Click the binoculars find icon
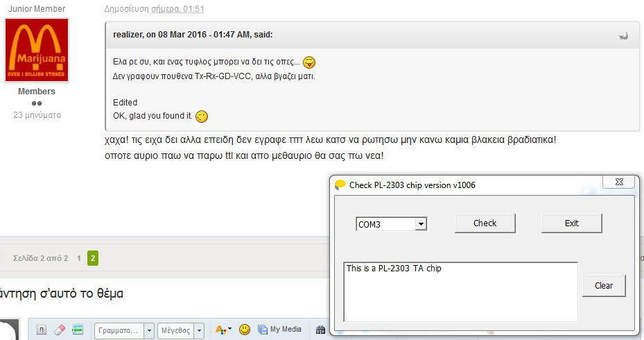Image resolution: width=644 pixels, height=340 pixels. point(320,330)
